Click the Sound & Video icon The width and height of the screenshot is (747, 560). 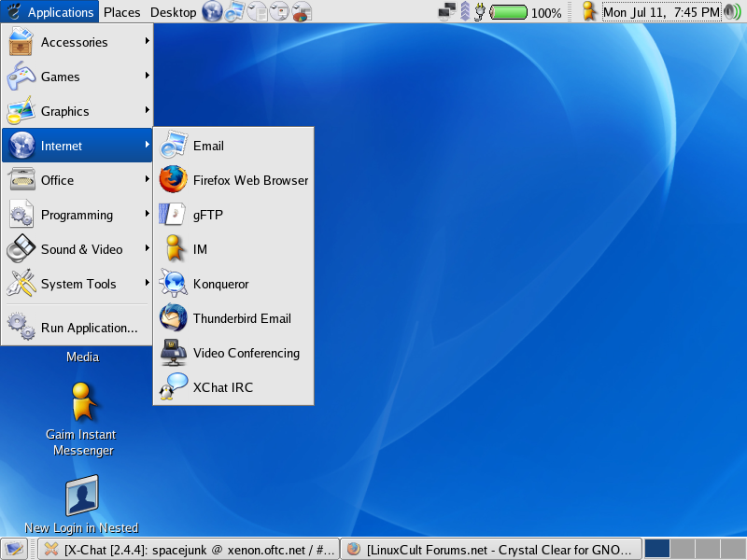[21, 248]
